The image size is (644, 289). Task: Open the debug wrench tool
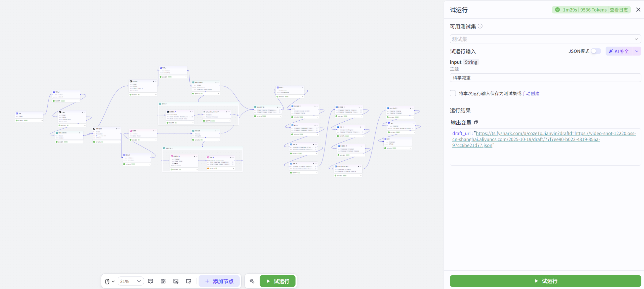coord(252,281)
